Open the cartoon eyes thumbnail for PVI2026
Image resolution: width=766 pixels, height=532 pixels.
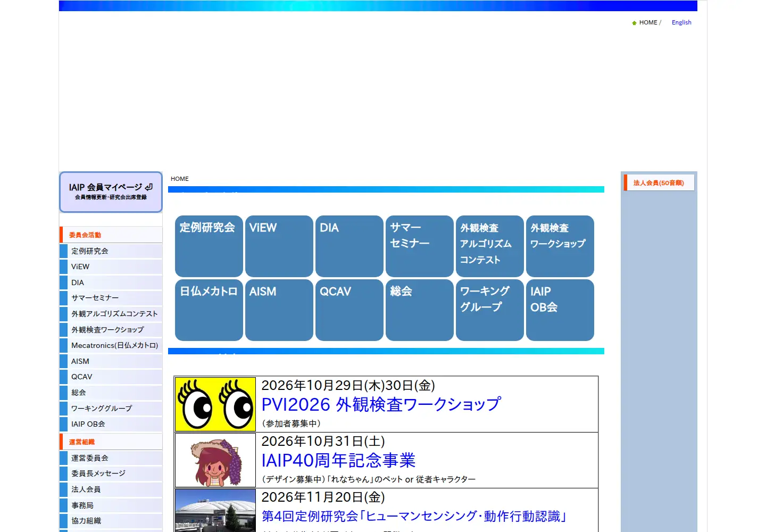[215, 404]
